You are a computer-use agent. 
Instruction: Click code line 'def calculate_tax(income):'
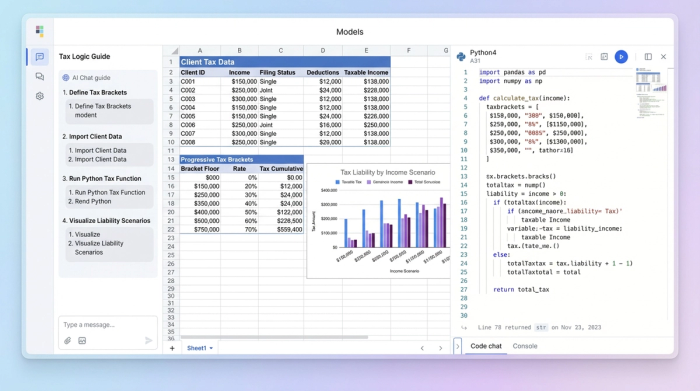[x=524, y=98]
